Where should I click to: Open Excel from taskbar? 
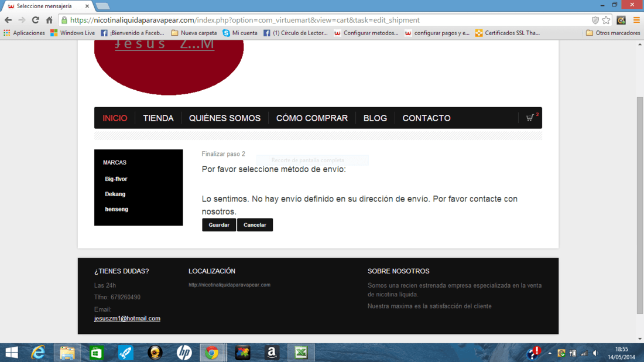coord(301,353)
